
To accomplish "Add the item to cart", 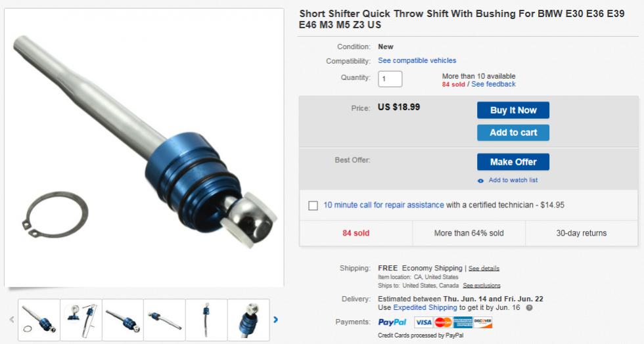I will [513, 133].
